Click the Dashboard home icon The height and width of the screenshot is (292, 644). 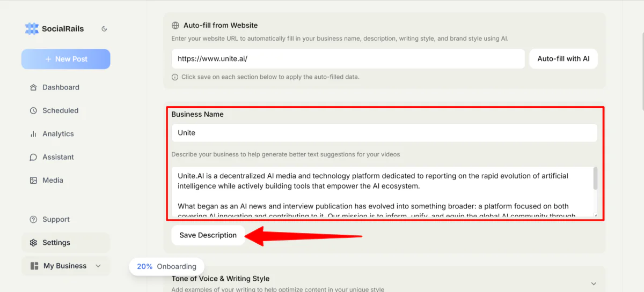[x=33, y=87]
